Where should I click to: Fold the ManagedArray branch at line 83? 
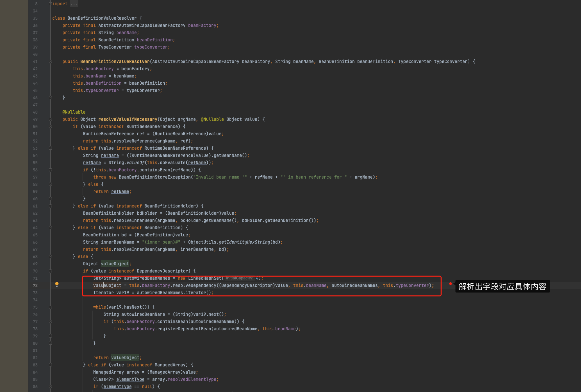click(50, 365)
